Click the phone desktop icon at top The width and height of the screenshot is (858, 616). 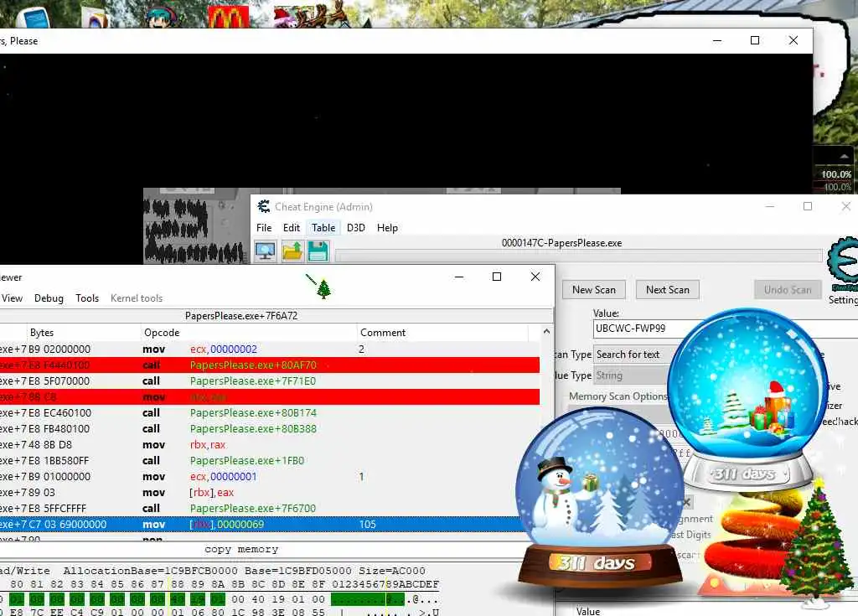coord(35,18)
